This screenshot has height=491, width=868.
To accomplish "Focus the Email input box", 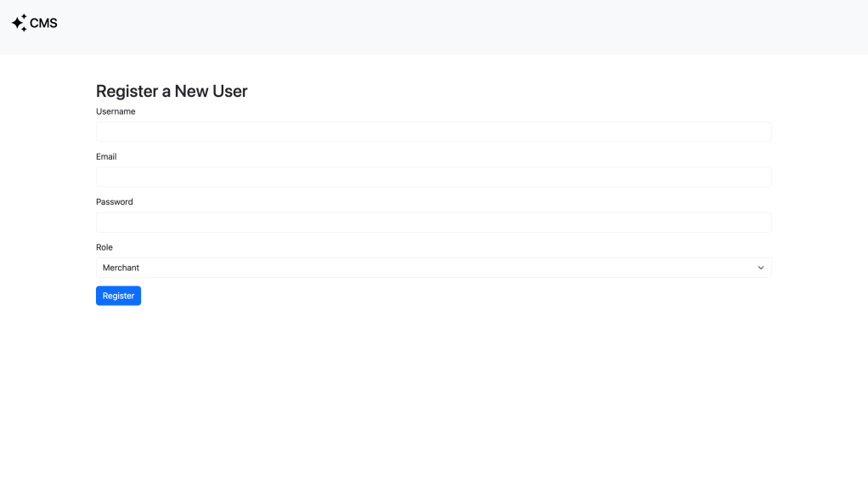I will pyautogui.click(x=433, y=177).
